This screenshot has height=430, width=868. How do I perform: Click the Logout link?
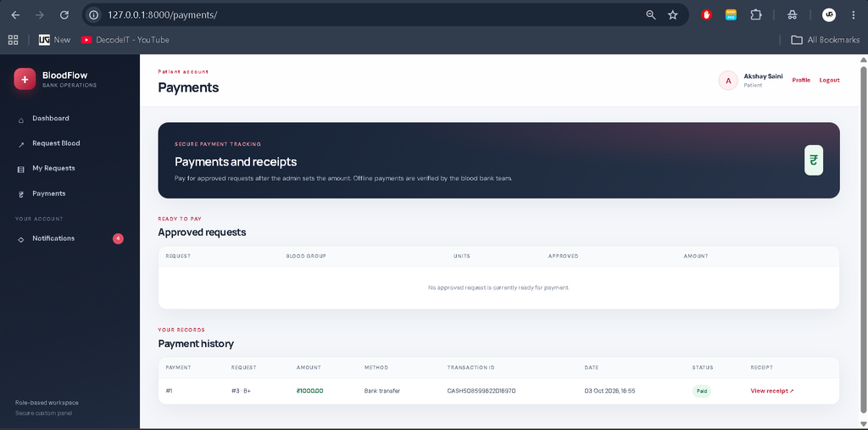829,81
